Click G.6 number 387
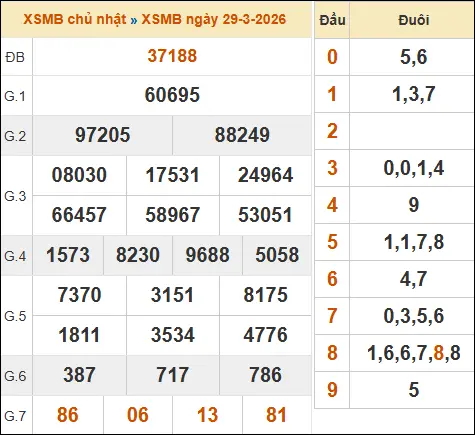 [x=79, y=375]
